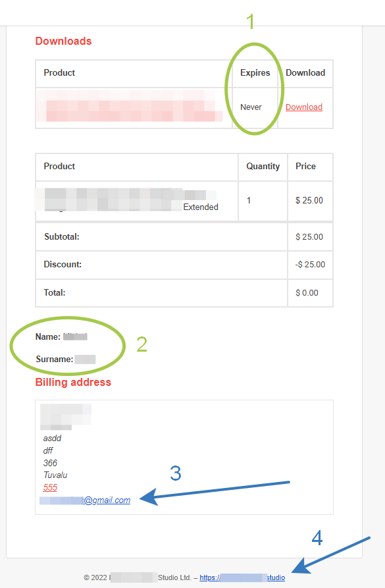Screen dimensions: 385x588
Task: Click the red 555 phone link
Action: [50, 487]
